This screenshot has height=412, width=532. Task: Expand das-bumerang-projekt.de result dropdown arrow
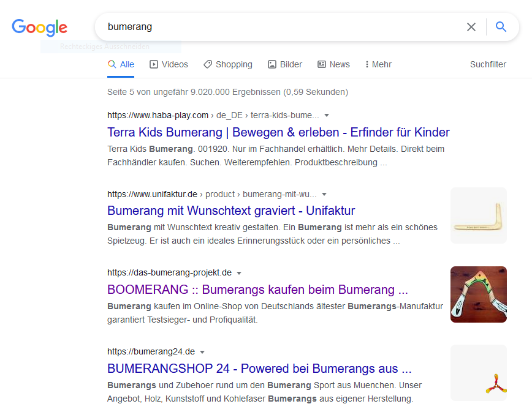pos(239,273)
